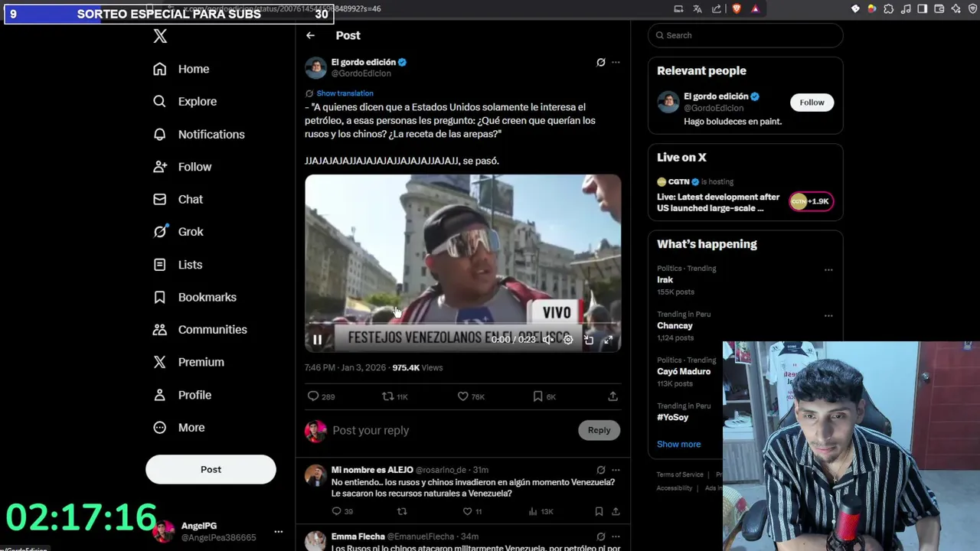Open Notifications in the sidebar

point(198,134)
